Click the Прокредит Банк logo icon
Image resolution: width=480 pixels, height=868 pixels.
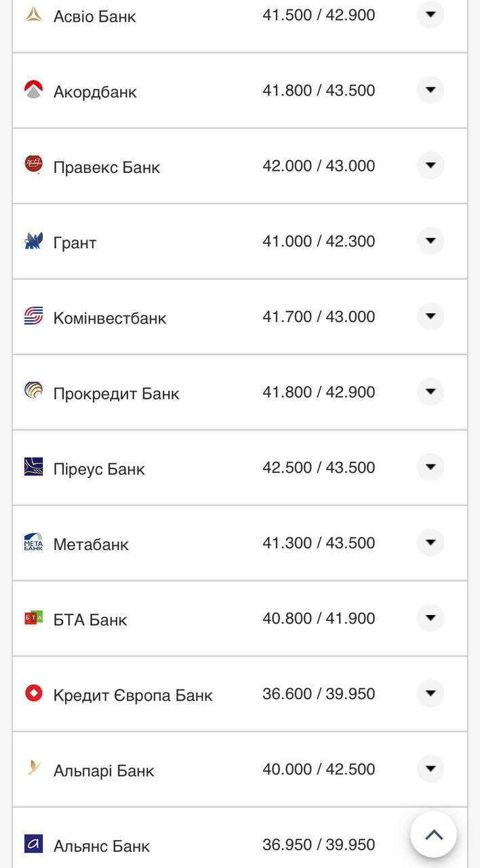(33, 391)
